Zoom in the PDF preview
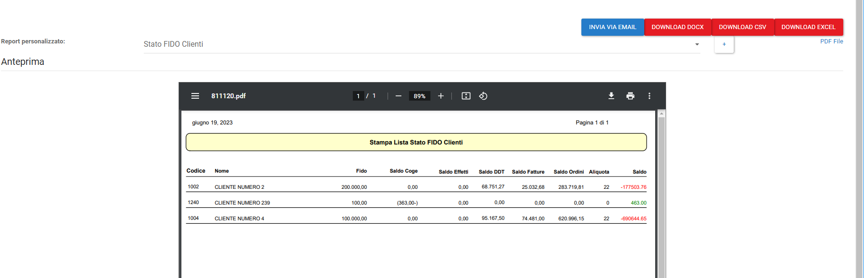The height and width of the screenshot is (278, 868). 441,96
